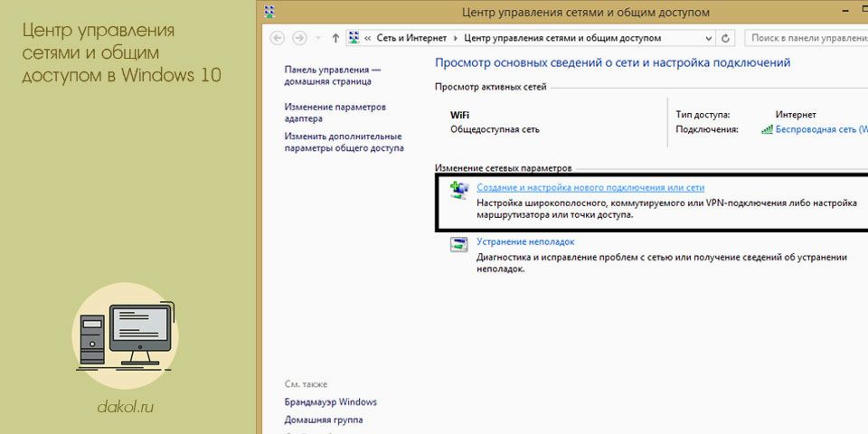Viewport: 868px width, 434px height.
Task: Open 'Домашняя группа' link
Action: pos(324,420)
